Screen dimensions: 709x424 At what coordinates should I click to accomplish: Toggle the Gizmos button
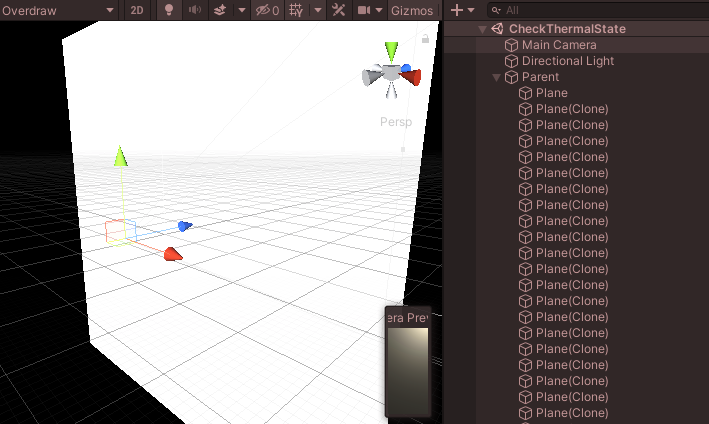pyautogui.click(x=412, y=10)
